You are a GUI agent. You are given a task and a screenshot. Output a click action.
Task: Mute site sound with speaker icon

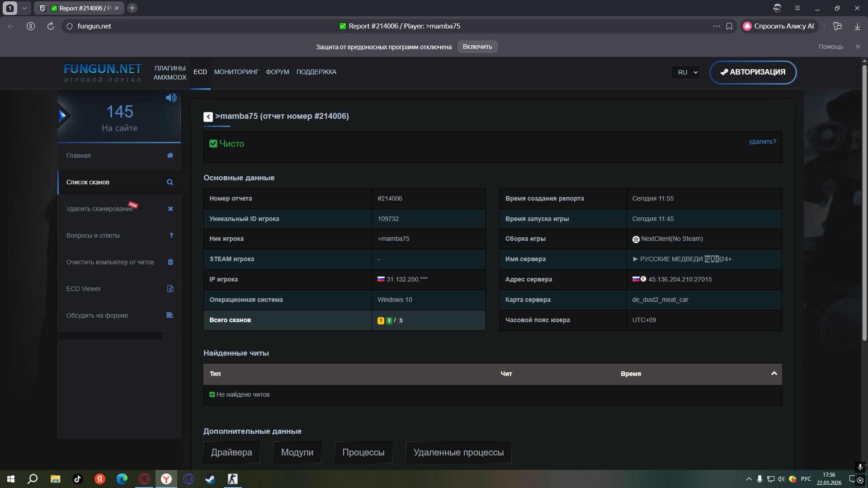click(171, 98)
